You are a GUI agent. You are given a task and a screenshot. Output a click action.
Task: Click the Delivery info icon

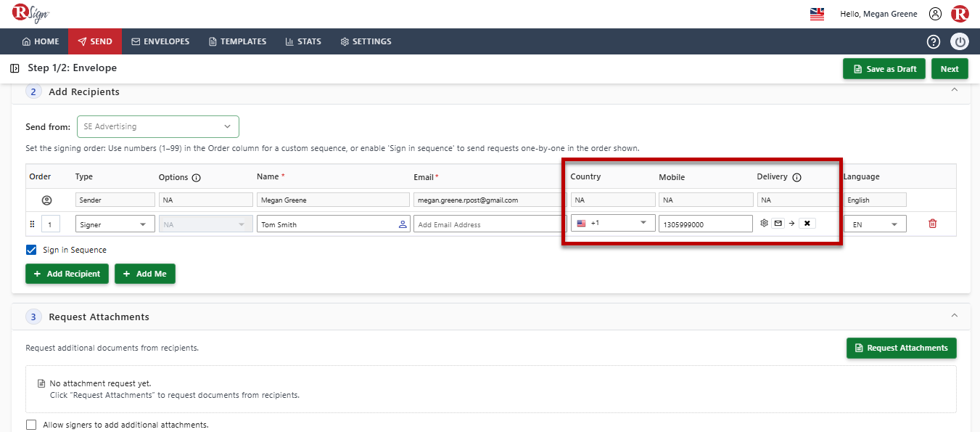796,177
